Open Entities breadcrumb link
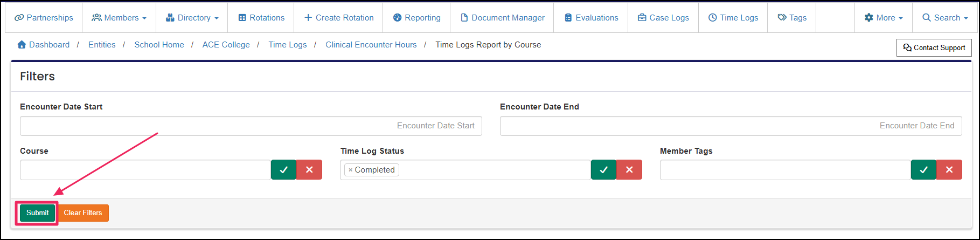Viewport: 980px width, 240px height. click(102, 45)
